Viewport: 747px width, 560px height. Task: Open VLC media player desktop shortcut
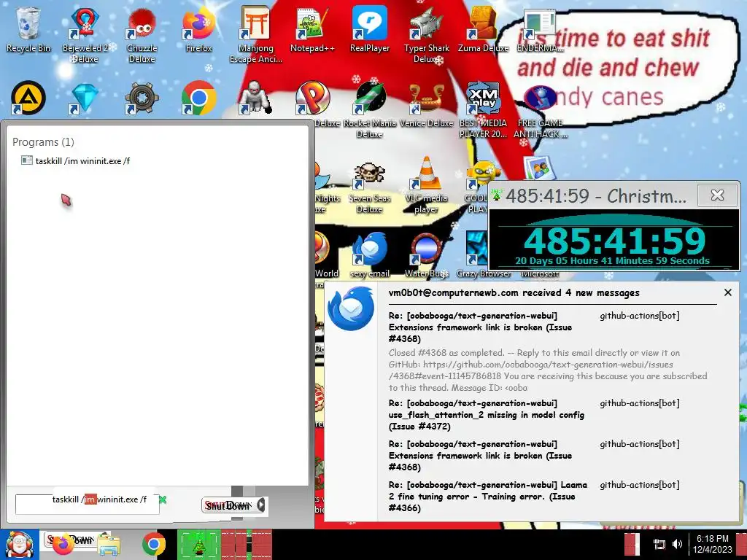point(426,184)
